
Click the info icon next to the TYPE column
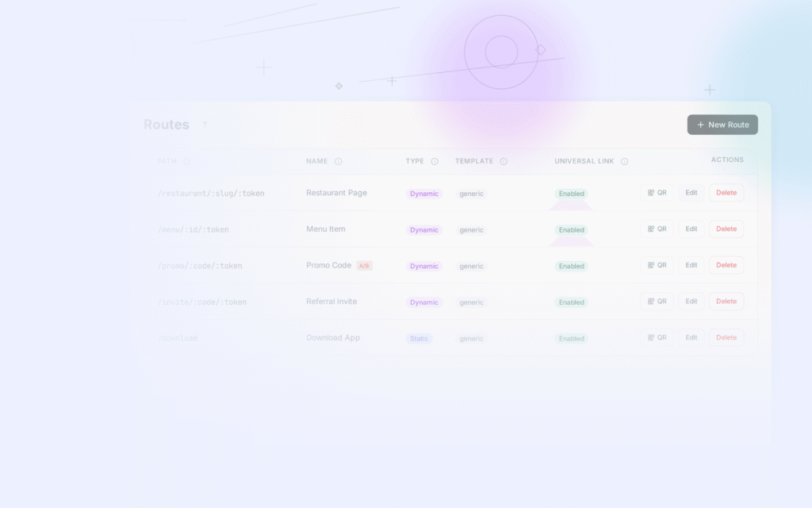(x=435, y=161)
